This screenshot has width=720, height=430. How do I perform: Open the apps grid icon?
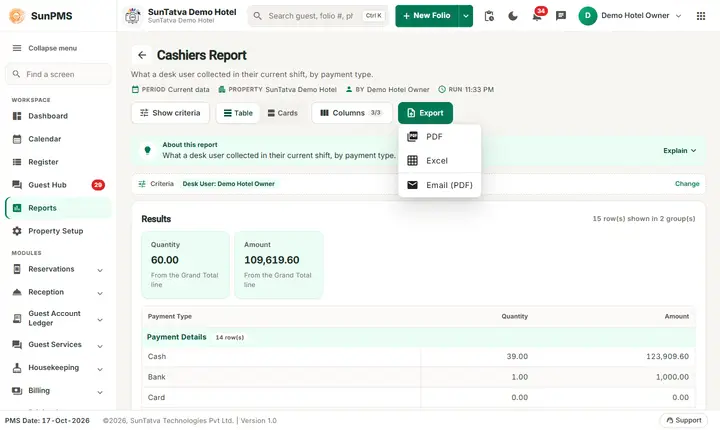tap(701, 16)
